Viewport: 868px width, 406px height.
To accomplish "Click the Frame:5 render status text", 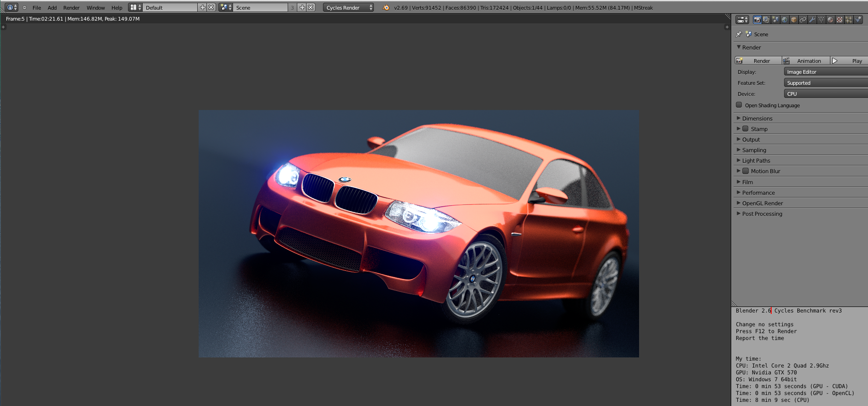I will point(72,19).
